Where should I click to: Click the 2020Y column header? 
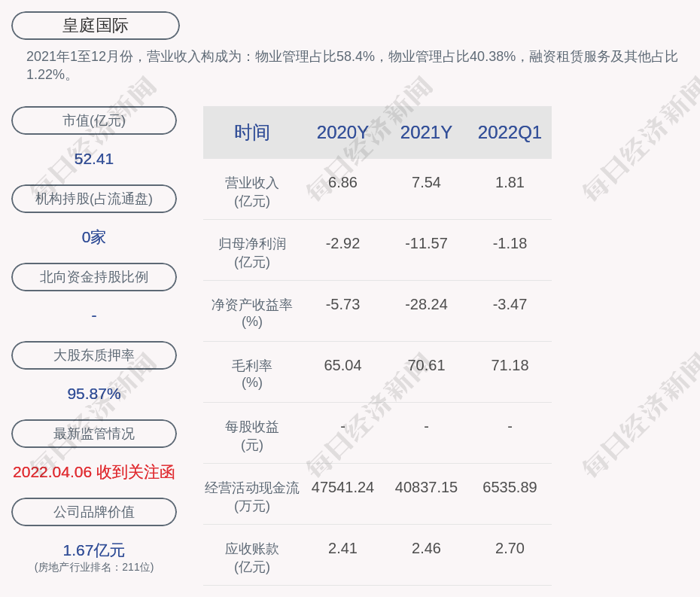342,132
